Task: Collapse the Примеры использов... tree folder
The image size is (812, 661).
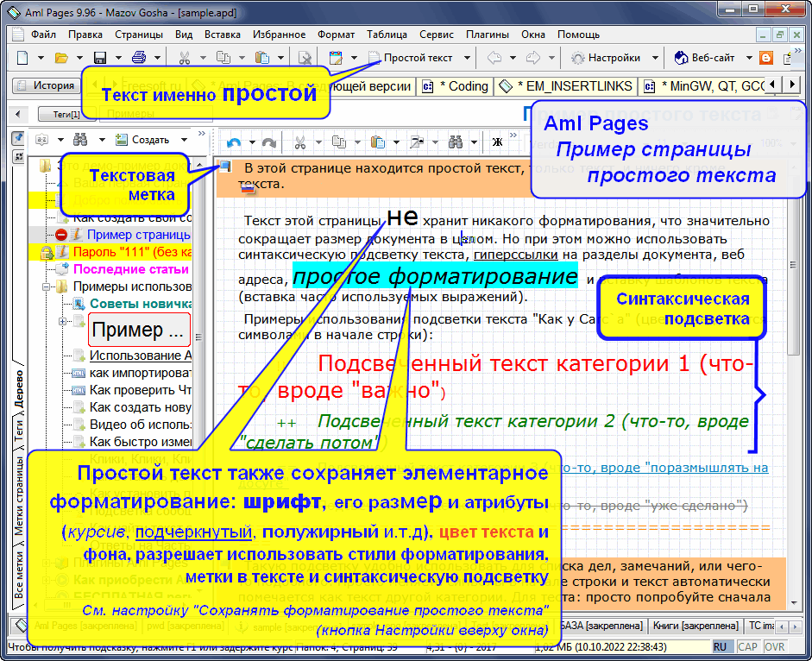Action: pyautogui.click(x=46, y=286)
